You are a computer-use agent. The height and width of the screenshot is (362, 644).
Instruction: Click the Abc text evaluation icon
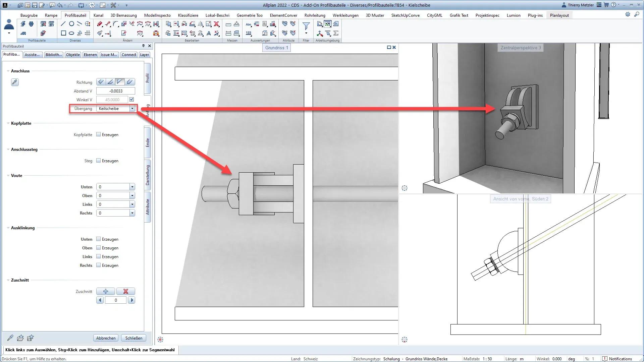click(x=249, y=24)
